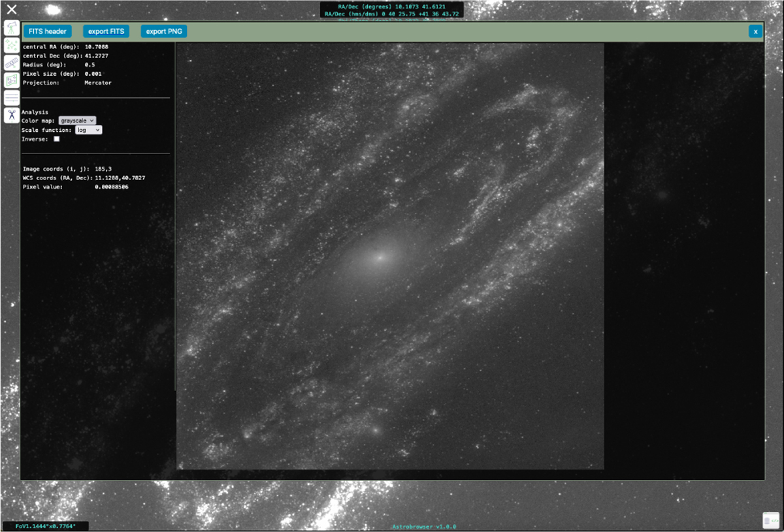Close the cutout panel with blue x
The image size is (784, 532).
(755, 31)
